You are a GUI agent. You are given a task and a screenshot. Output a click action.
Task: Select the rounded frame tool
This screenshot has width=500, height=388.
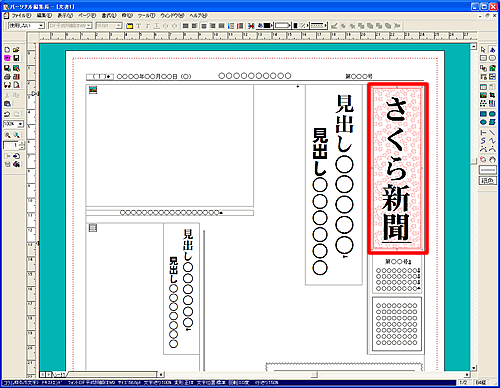[x=492, y=58]
